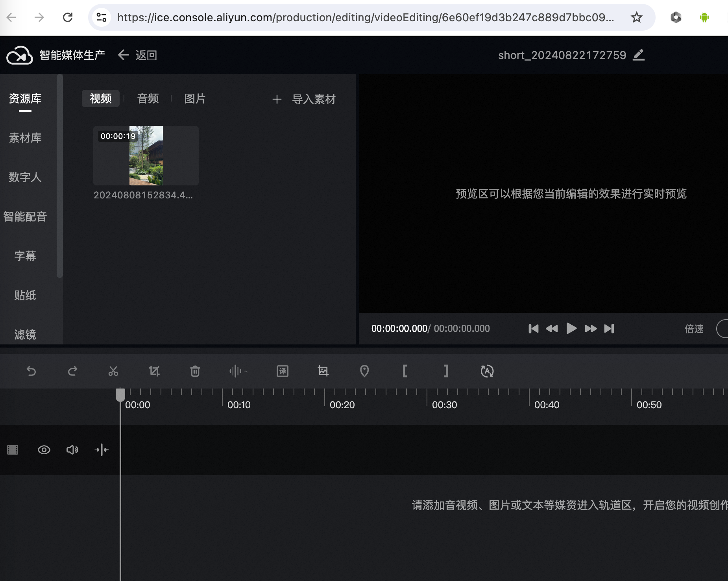Image resolution: width=728 pixels, height=581 pixels.
Task: Click the trash delete icon
Action: tap(195, 371)
